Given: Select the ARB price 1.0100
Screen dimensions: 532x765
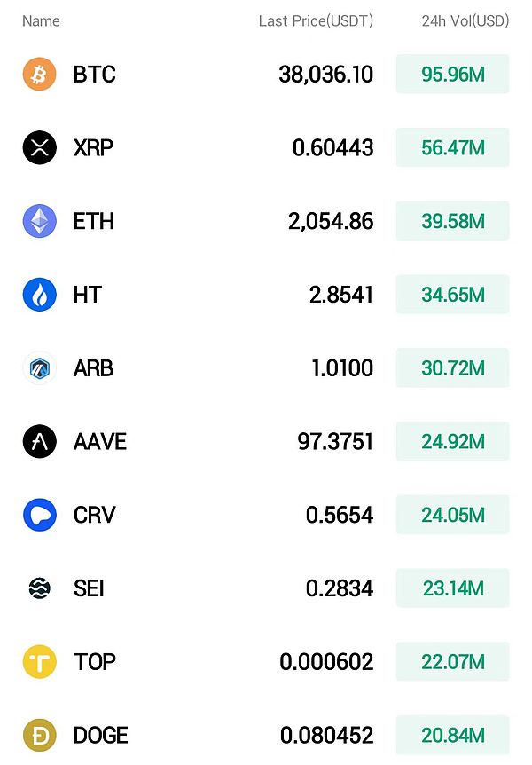Looking at the screenshot, I should tap(341, 367).
